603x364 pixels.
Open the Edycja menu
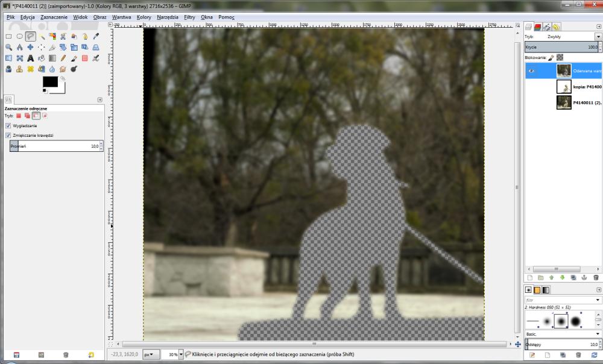click(x=27, y=17)
